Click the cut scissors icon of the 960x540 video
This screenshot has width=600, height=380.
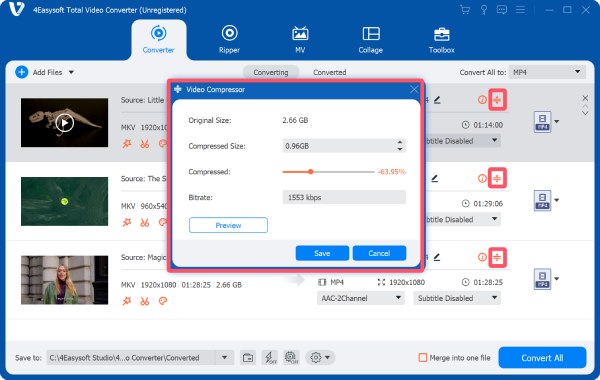click(145, 222)
